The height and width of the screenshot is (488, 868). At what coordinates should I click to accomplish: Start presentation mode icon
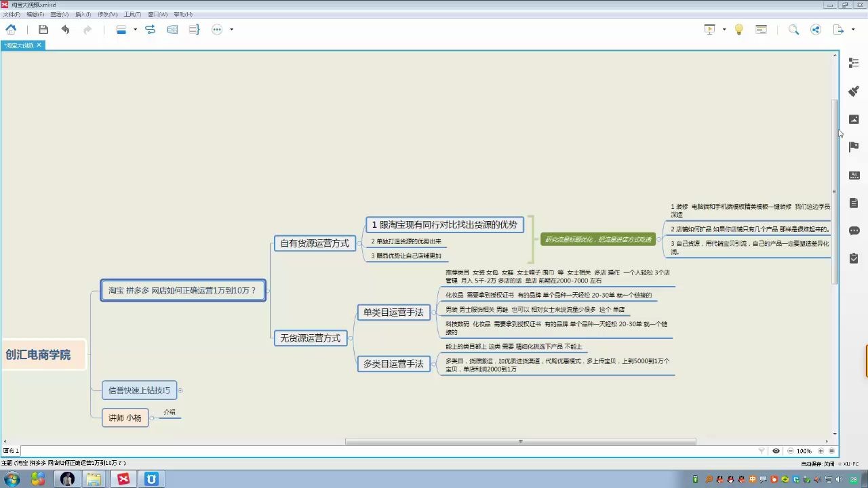(x=710, y=29)
